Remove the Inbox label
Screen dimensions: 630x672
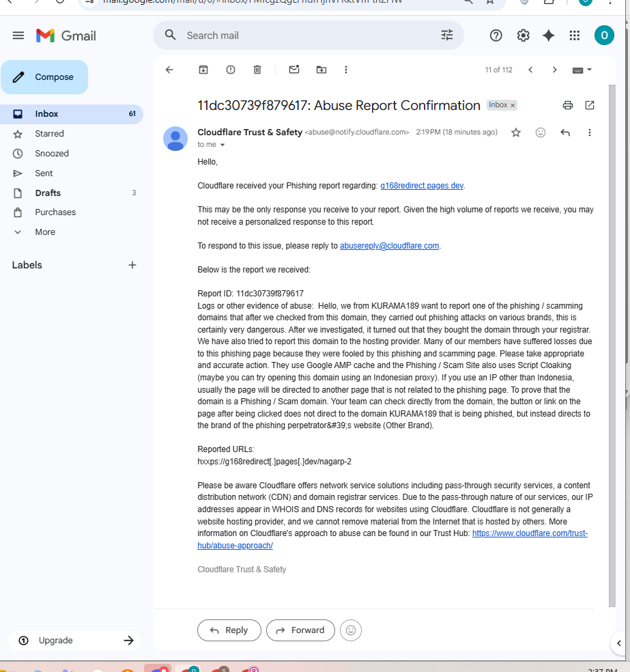[x=512, y=105]
